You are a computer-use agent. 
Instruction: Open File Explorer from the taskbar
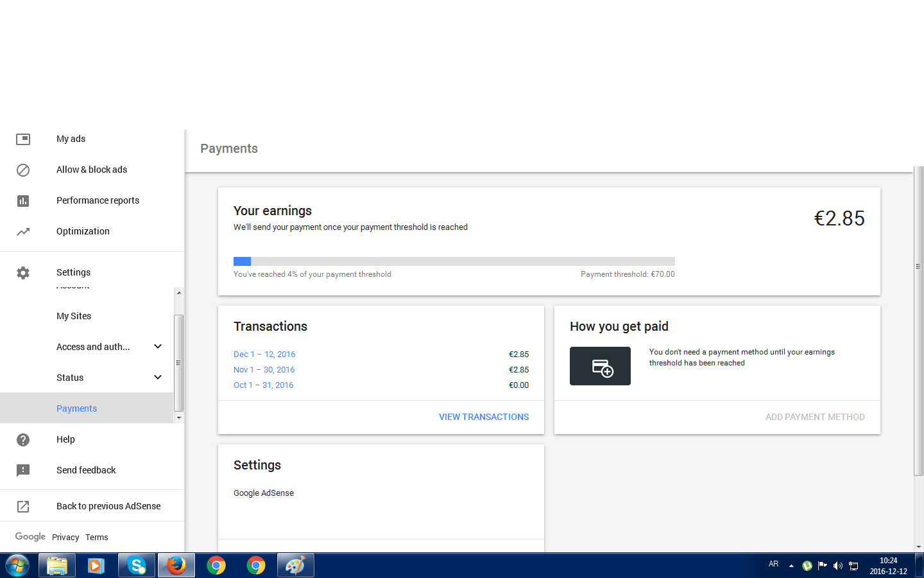(x=57, y=566)
